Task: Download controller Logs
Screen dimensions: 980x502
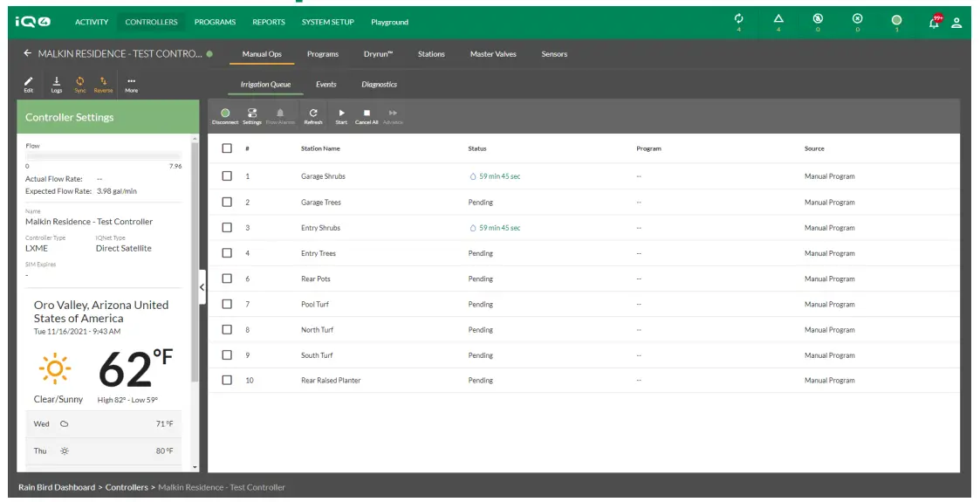Action: click(57, 83)
